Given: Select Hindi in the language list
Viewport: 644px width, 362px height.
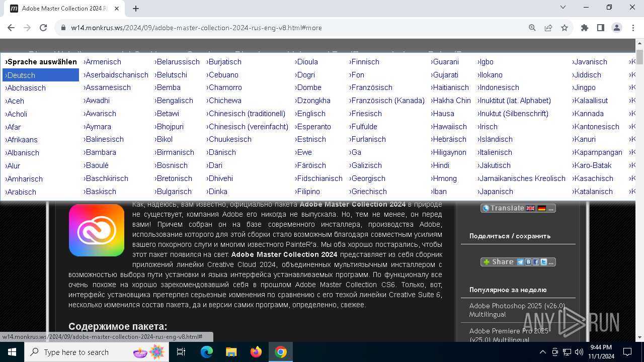Looking at the screenshot, I should (x=440, y=165).
